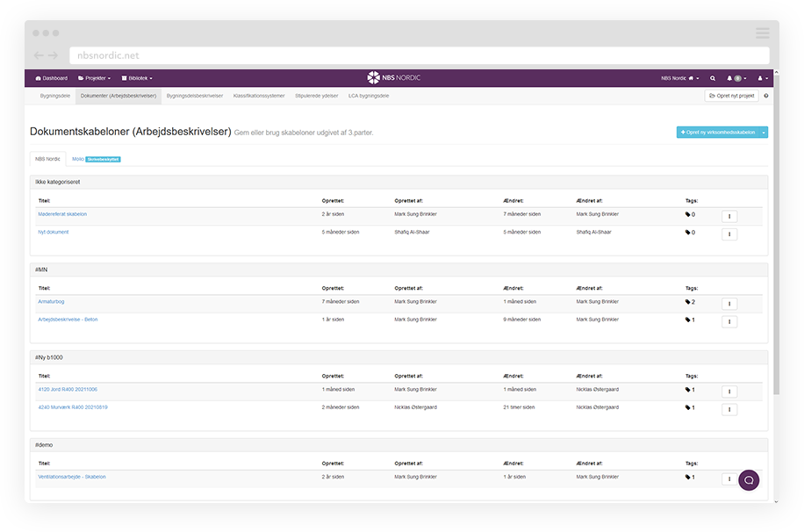Click tags icon on Armaturbog row
804x532 pixels.
pos(688,302)
